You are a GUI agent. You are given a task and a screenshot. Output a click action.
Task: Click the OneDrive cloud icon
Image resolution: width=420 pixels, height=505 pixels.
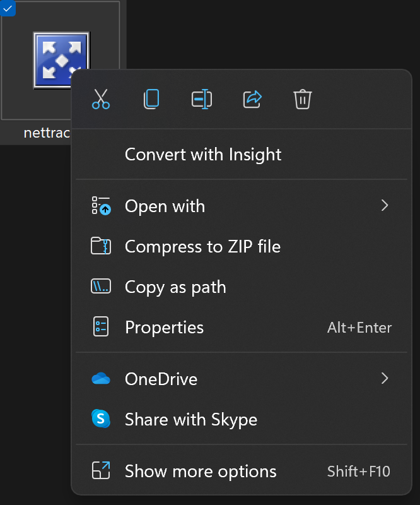[101, 378]
